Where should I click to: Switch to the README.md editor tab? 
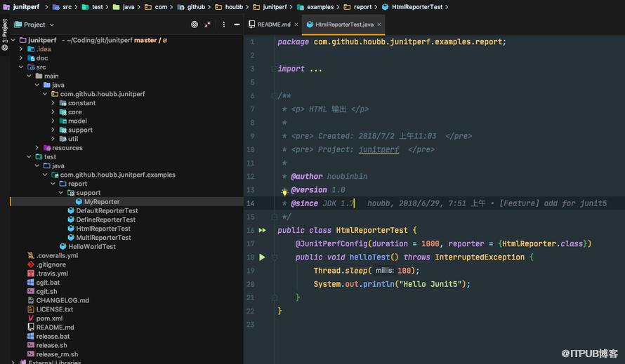(x=274, y=25)
